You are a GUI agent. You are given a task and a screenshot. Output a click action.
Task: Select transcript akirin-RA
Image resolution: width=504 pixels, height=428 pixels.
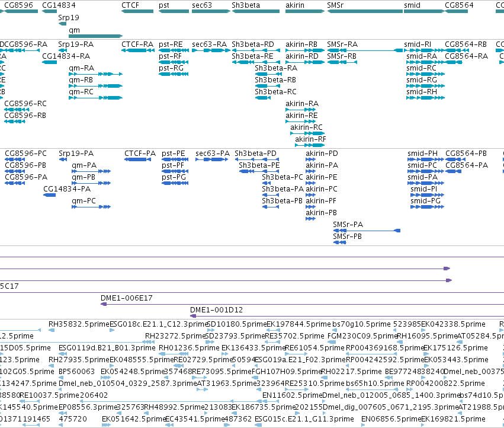[300, 110]
